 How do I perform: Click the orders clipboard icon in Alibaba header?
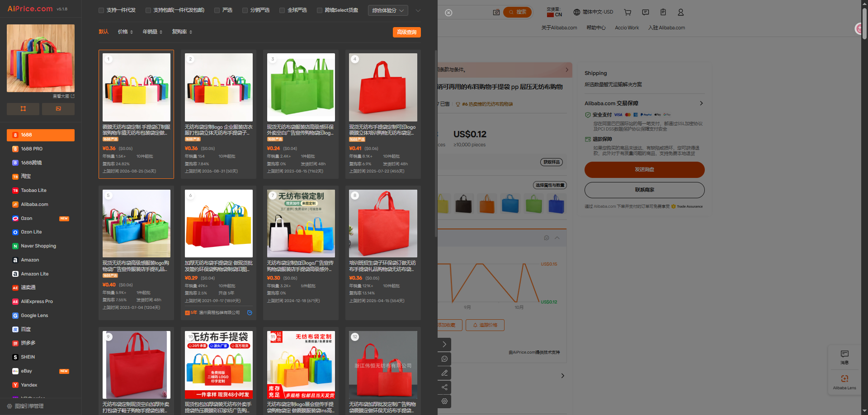[663, 12]
